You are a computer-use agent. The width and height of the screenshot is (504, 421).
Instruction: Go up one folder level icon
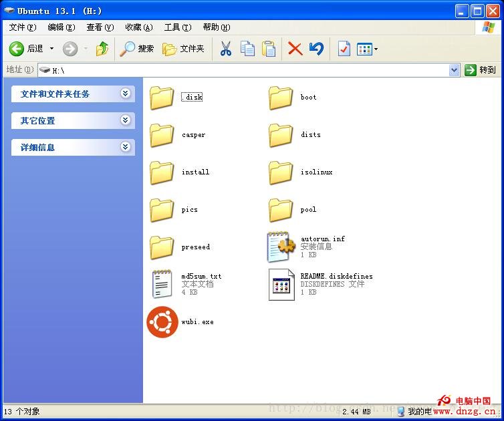click(102, 49)
